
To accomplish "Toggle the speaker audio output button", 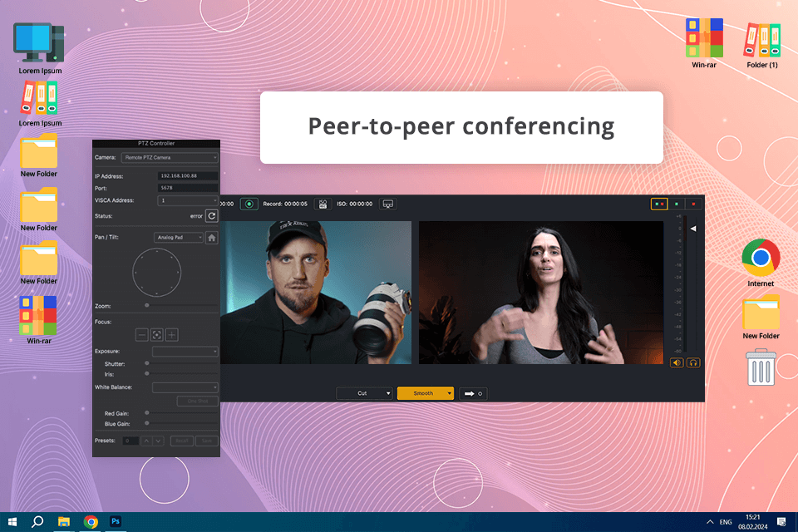I will [x=677, y=362].
